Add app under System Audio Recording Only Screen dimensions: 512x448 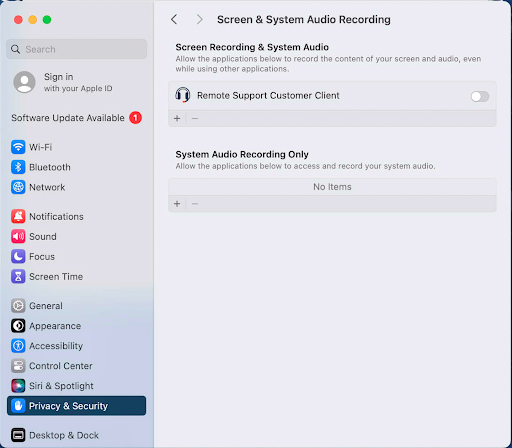tap(177, 204)
